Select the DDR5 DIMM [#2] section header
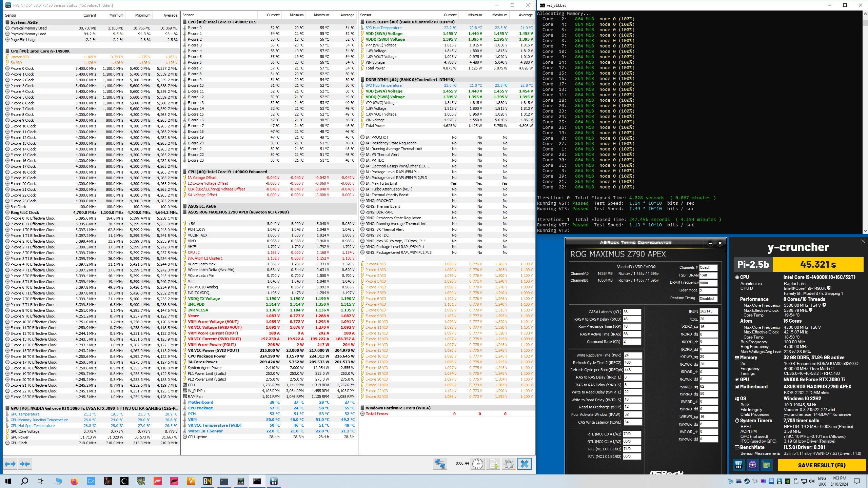This screenshot has height=488, width=868. [x=410, y=80]
